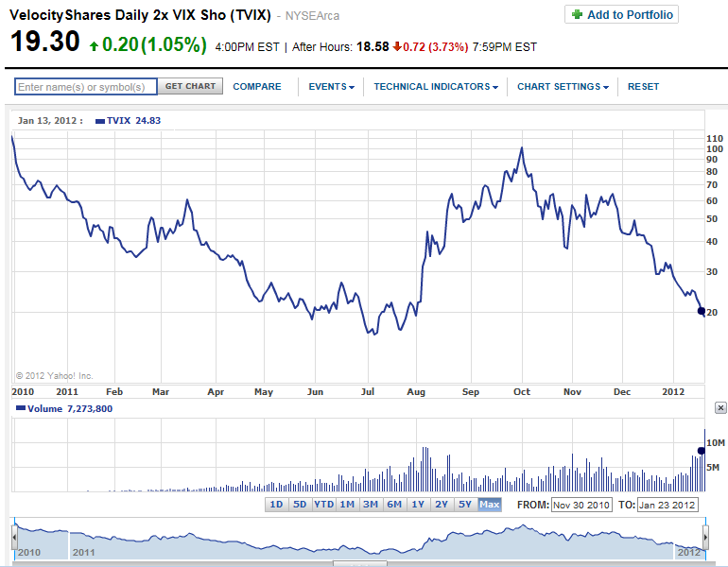Click the Oct label on the chart axis

pyautogui.click(x=521, y=391)
